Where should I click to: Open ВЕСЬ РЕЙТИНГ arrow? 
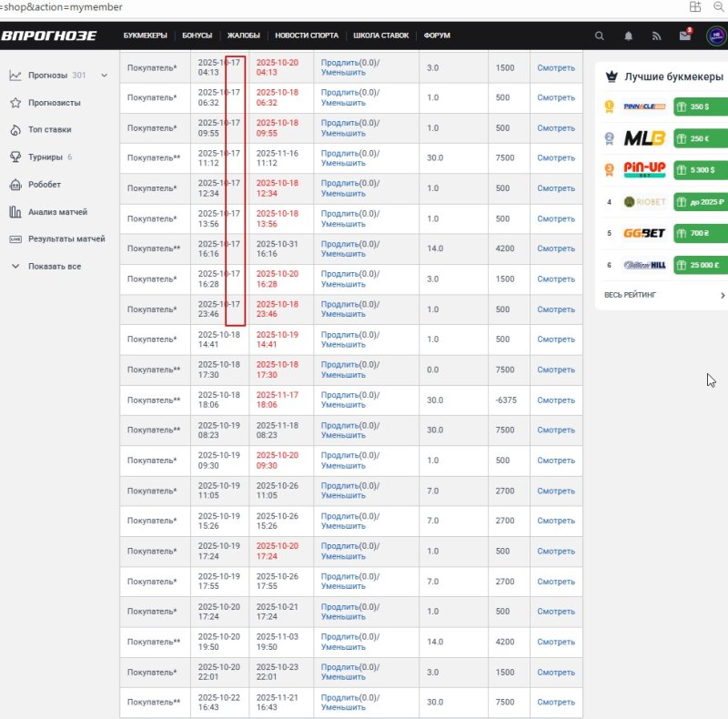pos(723,295)
